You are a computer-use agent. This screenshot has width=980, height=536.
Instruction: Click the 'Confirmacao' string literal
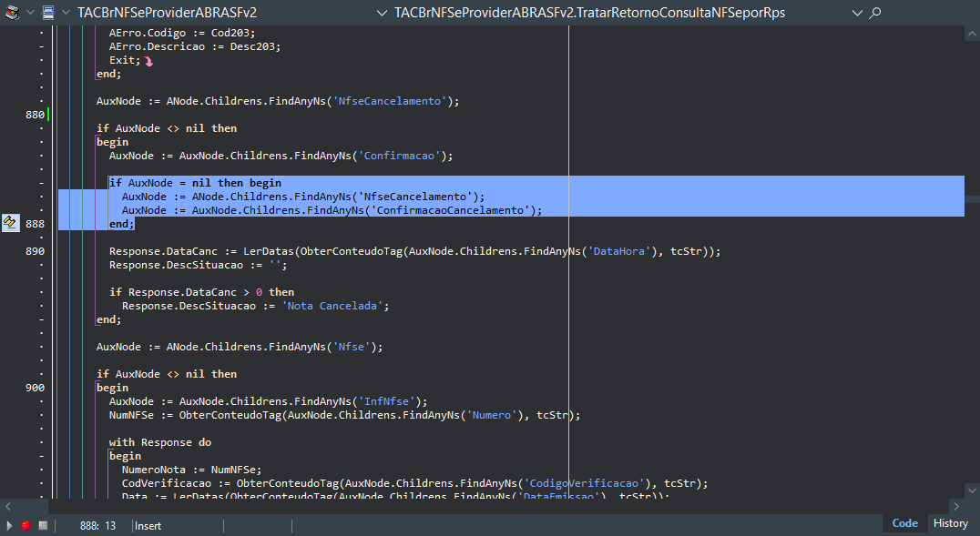pyautogui.click(x=399, y=156)
